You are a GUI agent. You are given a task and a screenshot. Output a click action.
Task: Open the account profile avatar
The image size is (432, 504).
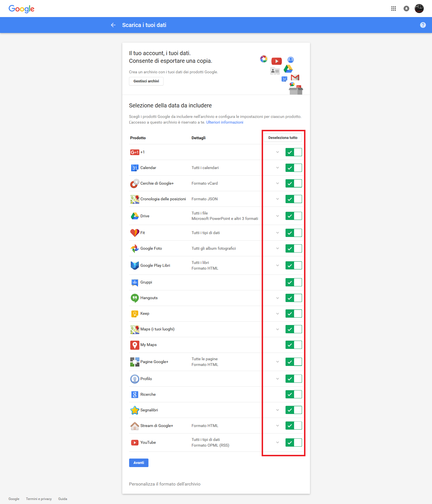click(x=419, y=9)
